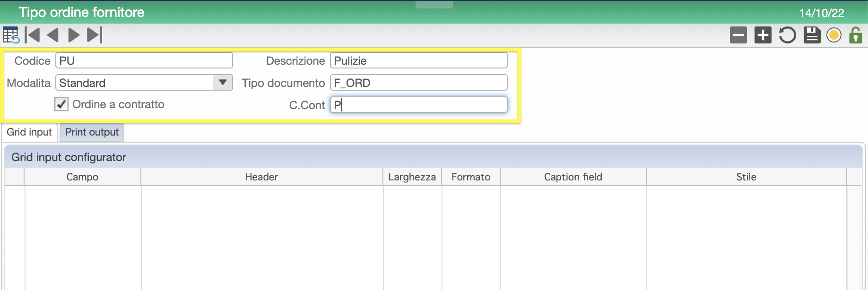
Task: Jump to the last record
Action: 95,35
